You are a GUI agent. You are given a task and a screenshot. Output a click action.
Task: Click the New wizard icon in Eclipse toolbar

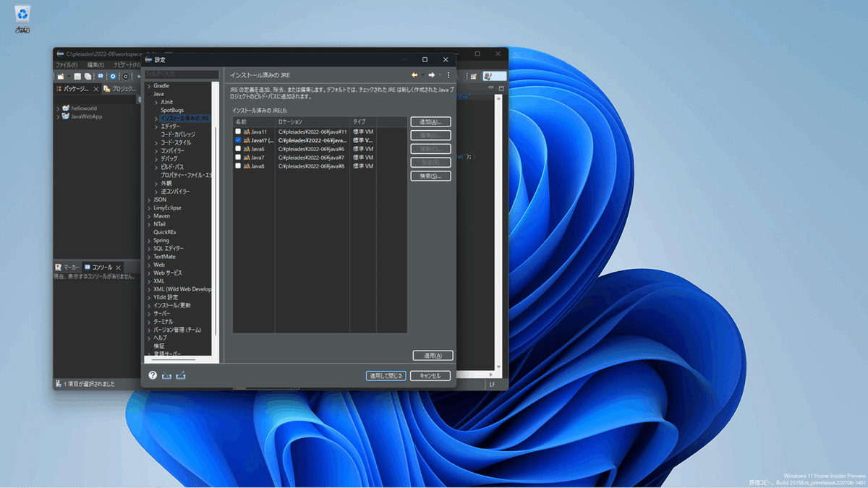click(x=61, y=76)
